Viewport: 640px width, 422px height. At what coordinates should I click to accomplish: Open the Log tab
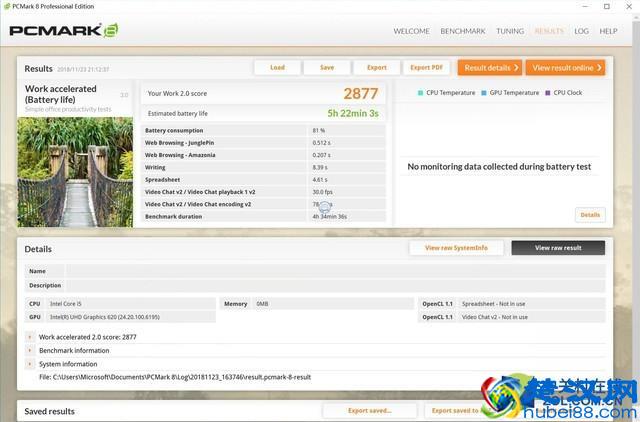pos(581,31)
